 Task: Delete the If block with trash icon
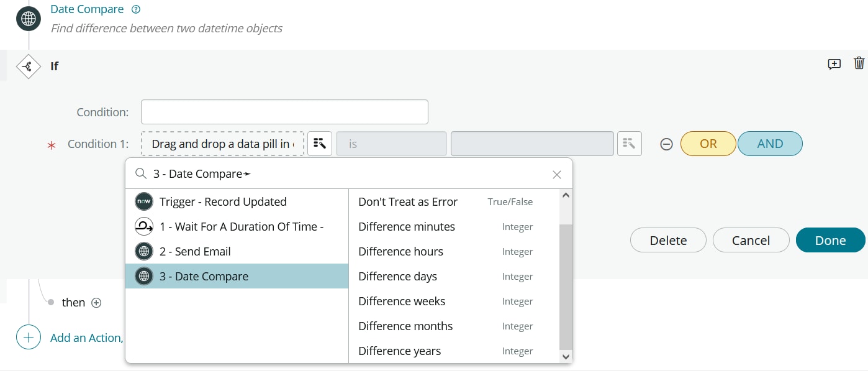(x=859, y=63)
